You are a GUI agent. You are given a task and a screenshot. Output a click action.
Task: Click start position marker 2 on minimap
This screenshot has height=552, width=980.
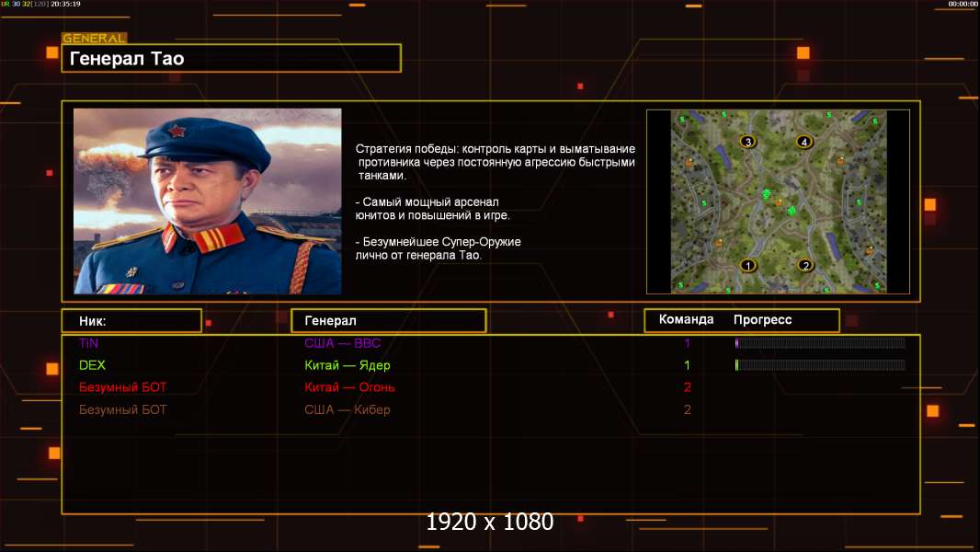pyautogui.click(x=805, y=265)
